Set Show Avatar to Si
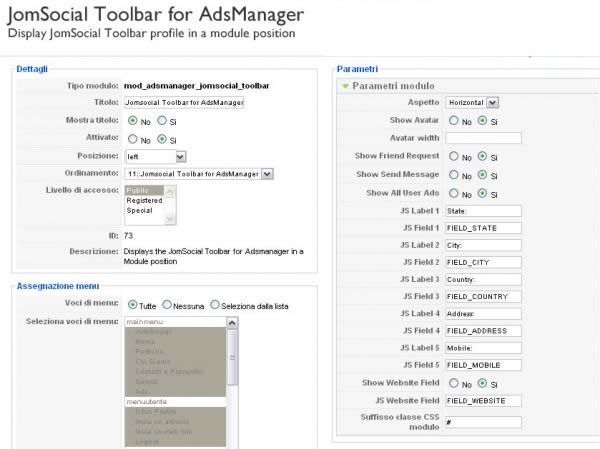This screenshot has width=600, height=449. [x=482, y=121]
